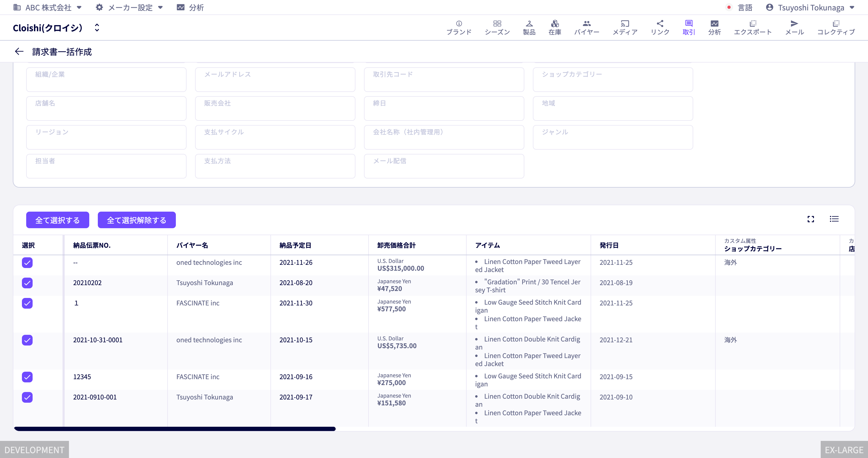Uncheck the checkbox for slip 20210202
The image size is (868, 458).
coord(27,283)
